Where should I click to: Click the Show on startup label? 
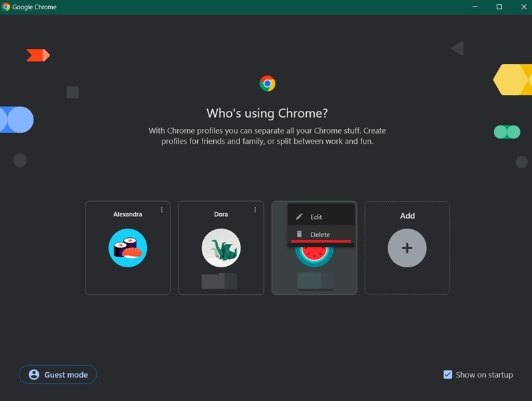pos(484,375)
